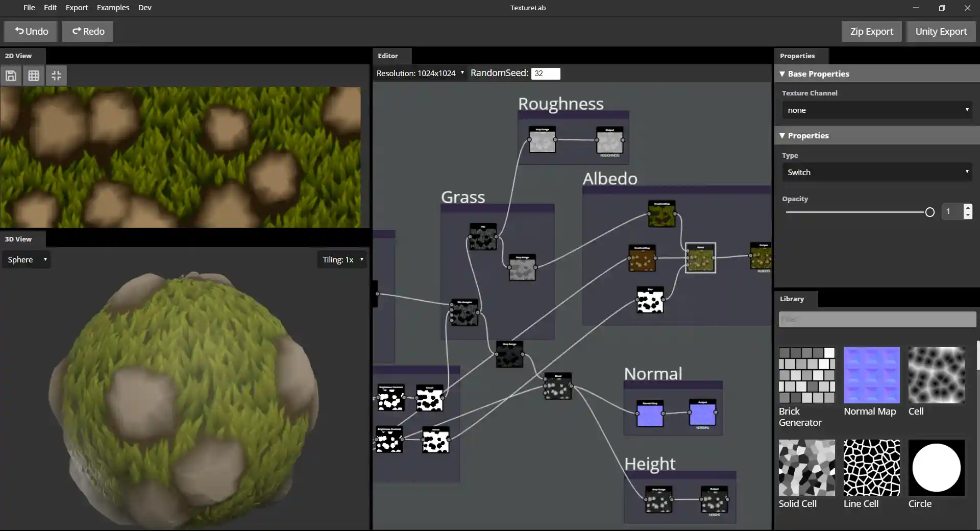
Task: Select the black-and-white mask node in Albedo
Action: coord(650,300)
